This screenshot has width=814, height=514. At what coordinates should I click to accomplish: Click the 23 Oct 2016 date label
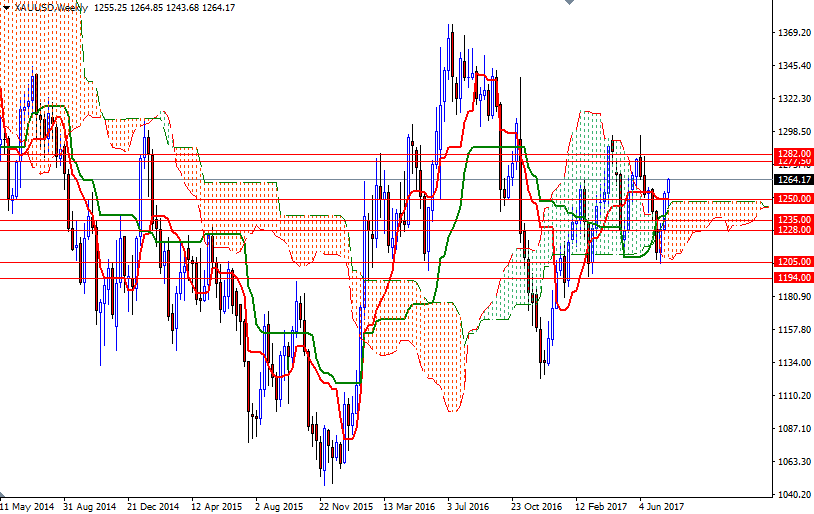tap(536, 506)
